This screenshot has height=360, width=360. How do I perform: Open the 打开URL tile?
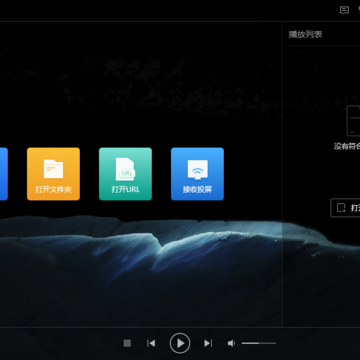[x=125, y=174]
